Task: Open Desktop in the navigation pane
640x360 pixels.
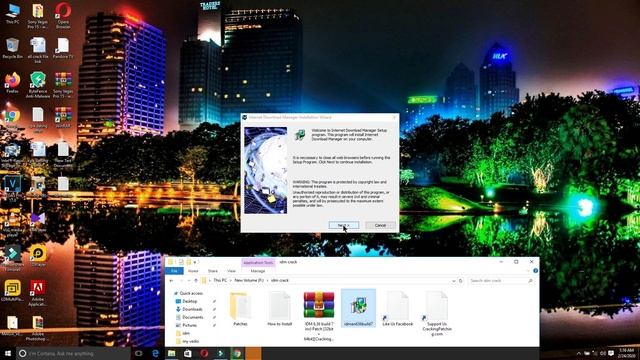Action: (187, 301)
